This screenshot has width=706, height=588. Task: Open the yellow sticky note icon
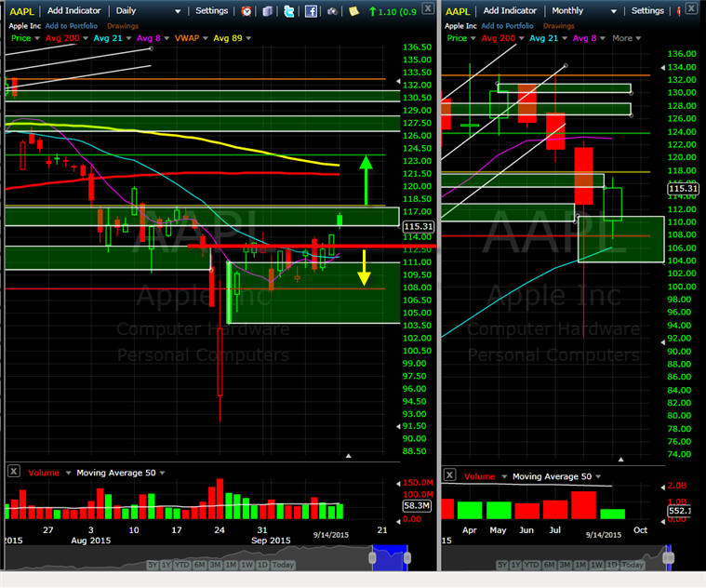pos(353,11)
